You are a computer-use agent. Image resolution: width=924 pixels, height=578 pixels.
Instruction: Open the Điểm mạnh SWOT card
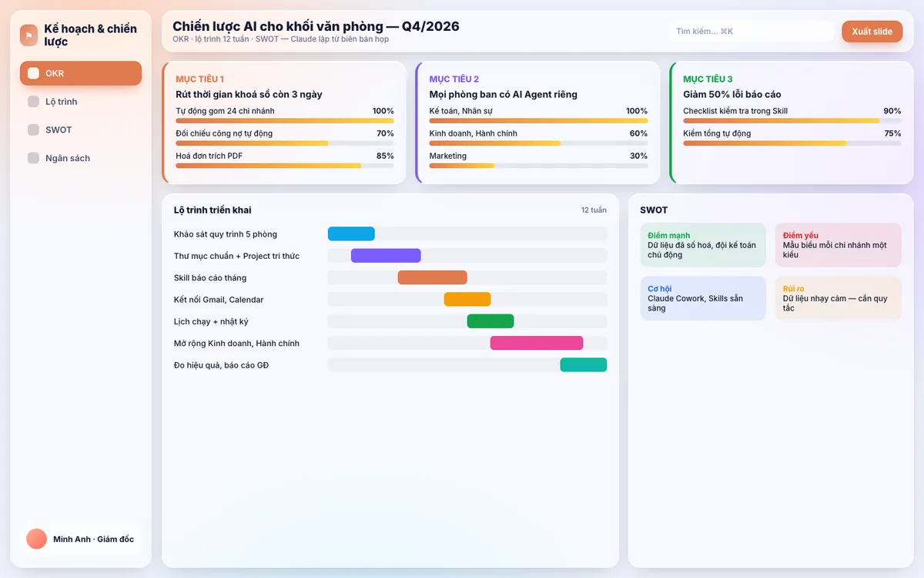tap(703, 245)
